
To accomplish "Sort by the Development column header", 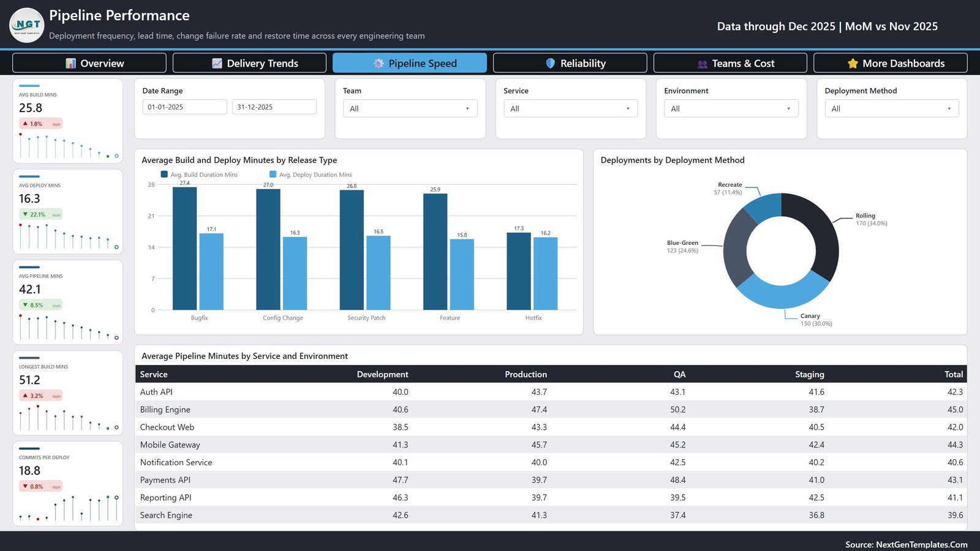I will (382, 374).
